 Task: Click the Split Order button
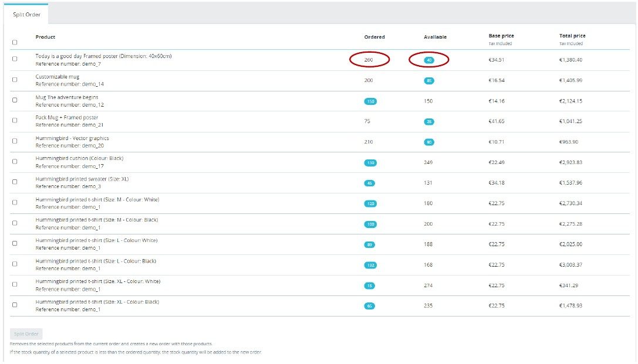[26, 334]
